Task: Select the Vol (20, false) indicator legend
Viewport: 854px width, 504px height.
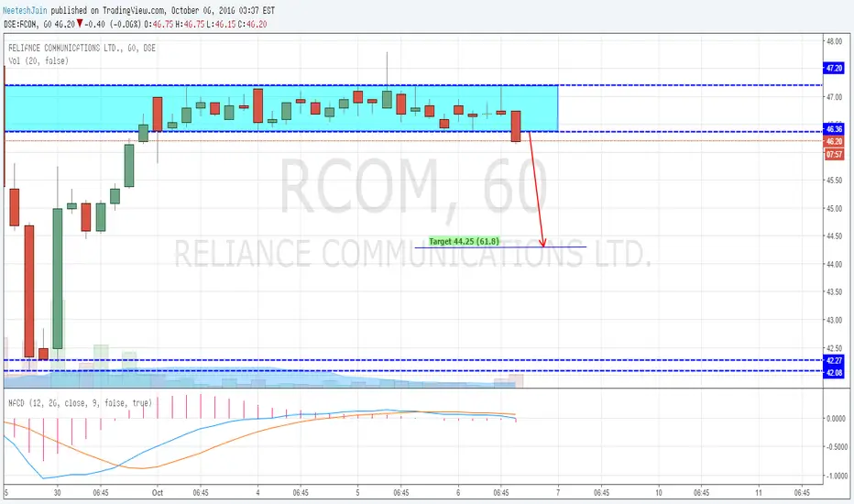Action: 38,61
